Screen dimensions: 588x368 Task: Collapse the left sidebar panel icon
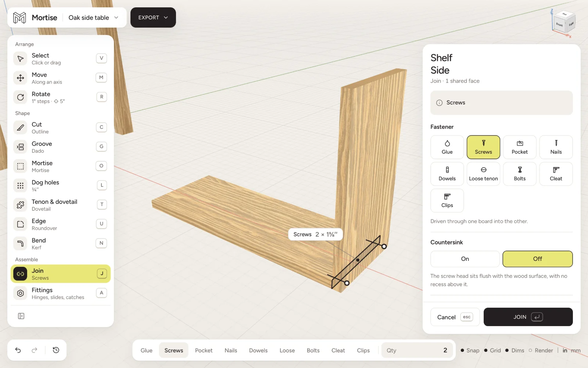(21, 316)
